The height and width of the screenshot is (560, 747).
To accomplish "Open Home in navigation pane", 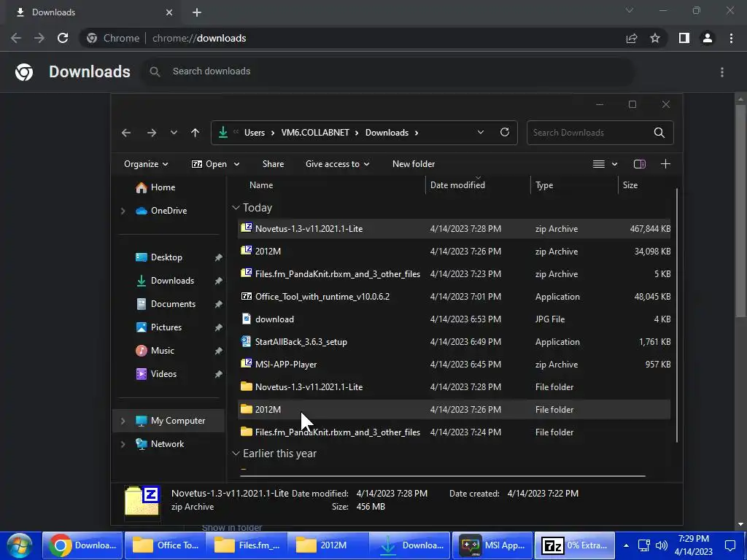I will point(163,187).
